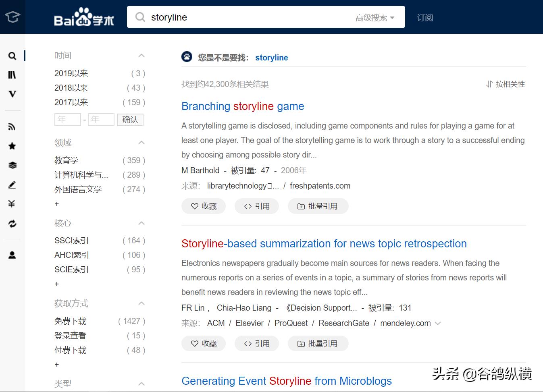Expand more sources for second result
543x392 pixels.
tap(438, 323)
